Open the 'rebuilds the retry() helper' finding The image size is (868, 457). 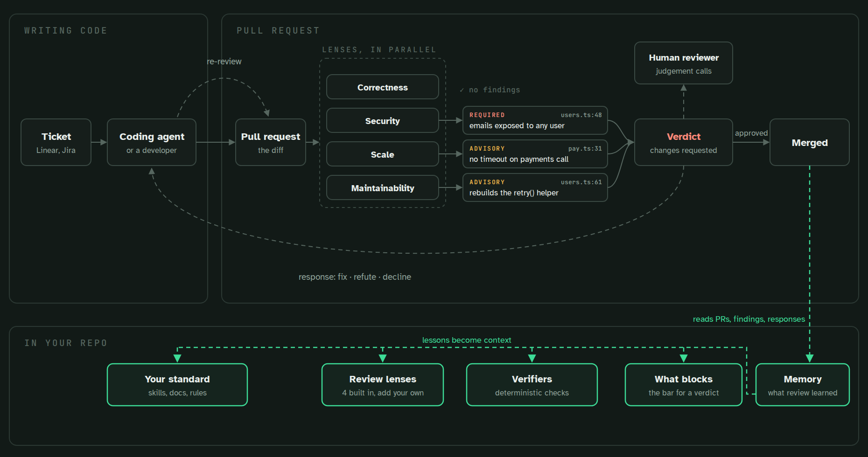pyautogui.click(x=535, y=187)
